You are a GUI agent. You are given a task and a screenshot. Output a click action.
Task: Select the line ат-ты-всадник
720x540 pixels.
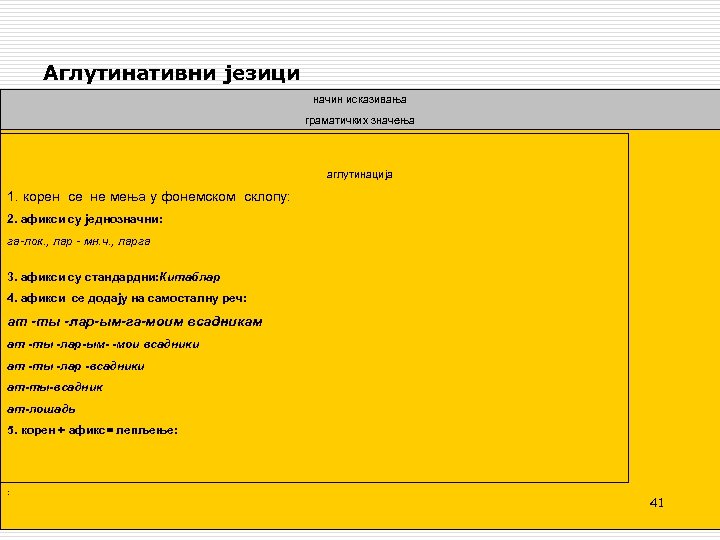pos(55,388)
